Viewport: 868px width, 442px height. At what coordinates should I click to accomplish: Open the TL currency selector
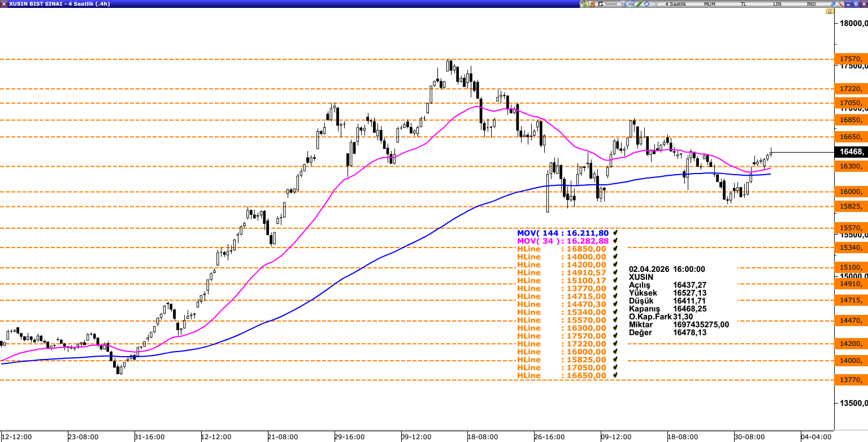click(x=743, y=4)
